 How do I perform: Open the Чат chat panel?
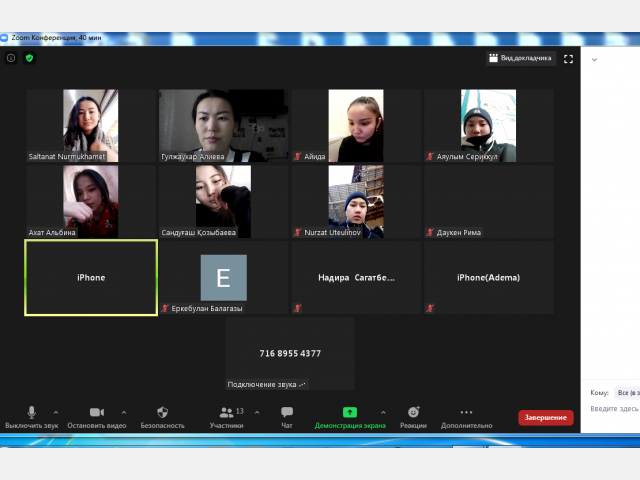point(287,417)
